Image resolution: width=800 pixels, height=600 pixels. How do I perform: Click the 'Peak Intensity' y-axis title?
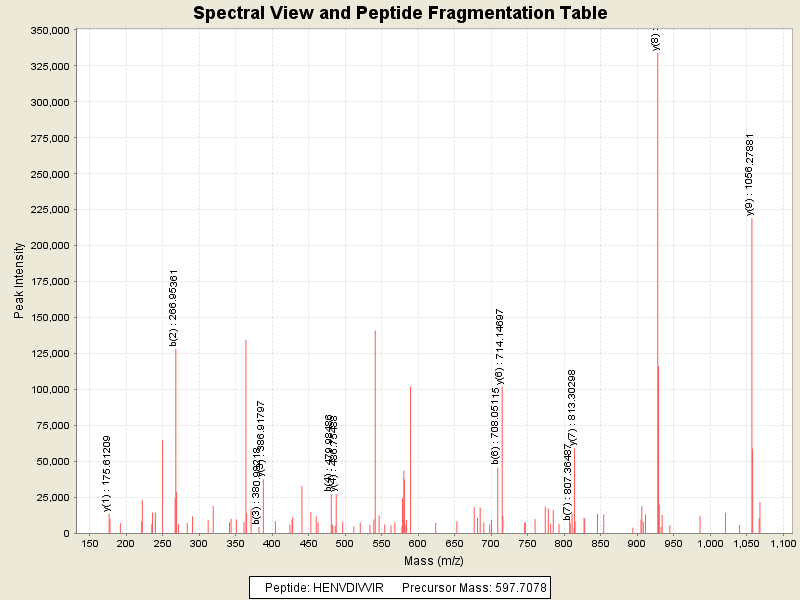(x=19, y=281)
